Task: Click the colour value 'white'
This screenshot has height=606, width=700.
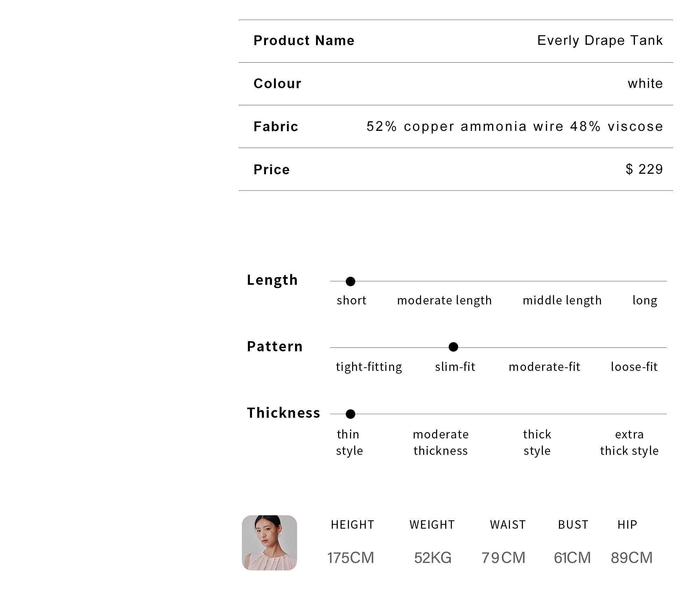Action: (645, 83)
